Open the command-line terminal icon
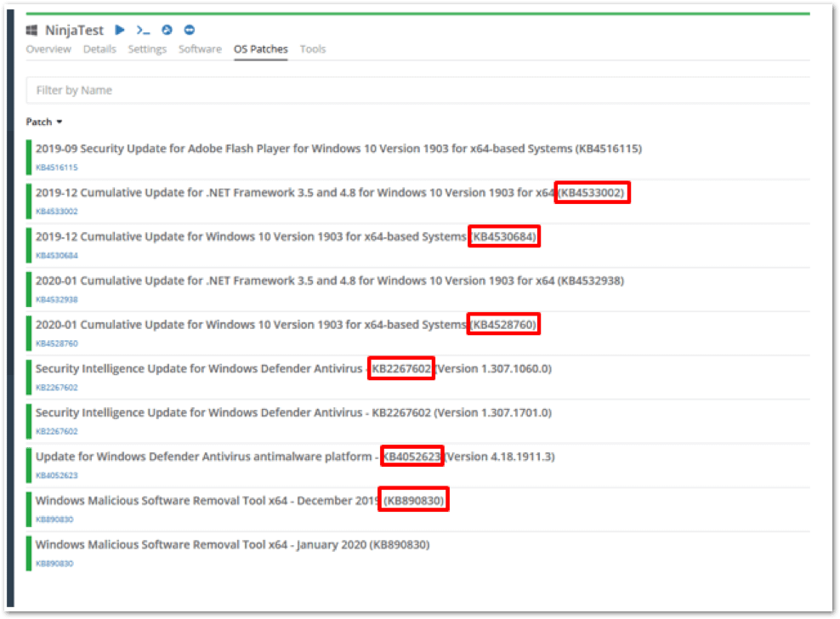 [x=143, y=30]
